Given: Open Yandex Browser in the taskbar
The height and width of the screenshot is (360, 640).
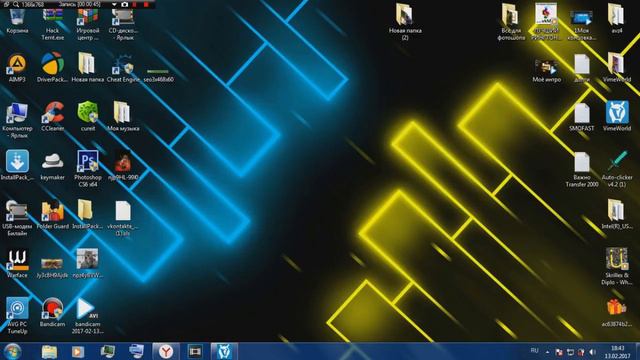Looking at the screenshot, I should pos(166,351).
